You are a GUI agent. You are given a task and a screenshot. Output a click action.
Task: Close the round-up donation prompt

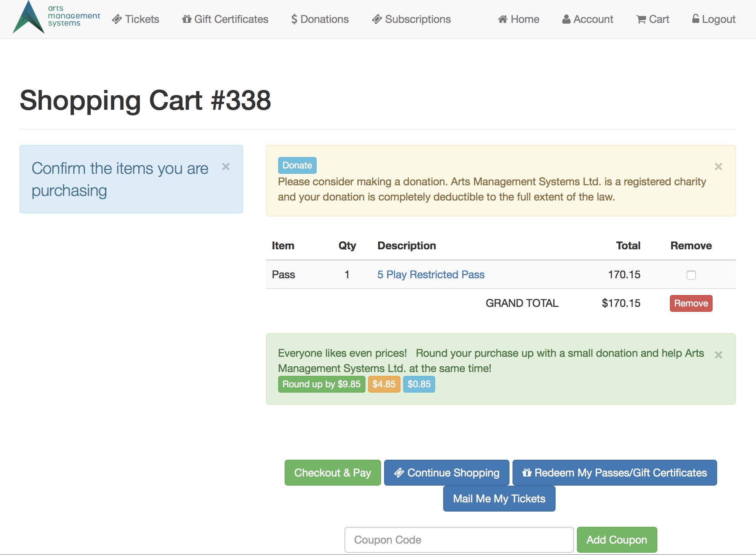pyautogui.click(x=718, y=355)
